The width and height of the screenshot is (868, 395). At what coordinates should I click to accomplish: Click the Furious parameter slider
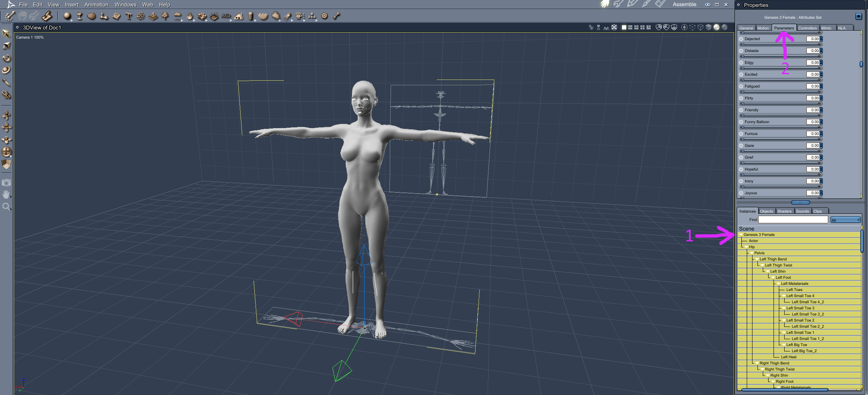pos(781,139)
